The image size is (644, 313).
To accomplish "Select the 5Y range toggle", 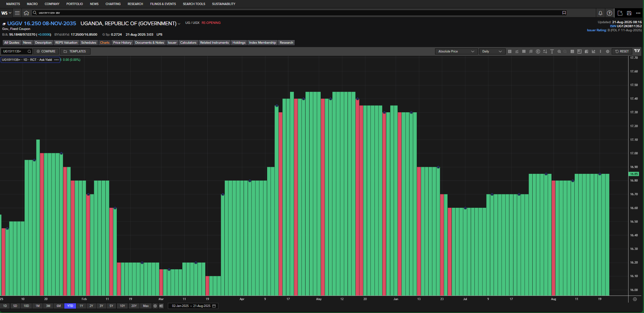I will pyautogui.click(x=111, y=306).
